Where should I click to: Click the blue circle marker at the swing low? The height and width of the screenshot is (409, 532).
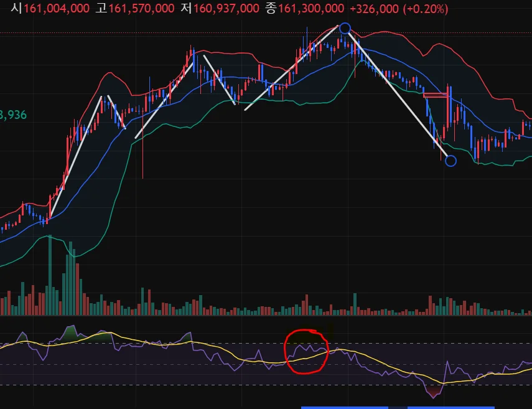450,161
